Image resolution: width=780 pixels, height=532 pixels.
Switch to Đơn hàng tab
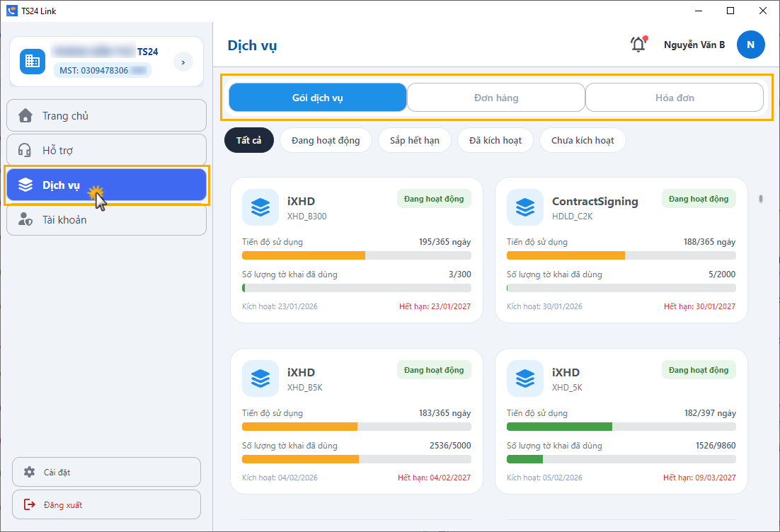pos(496,98)
